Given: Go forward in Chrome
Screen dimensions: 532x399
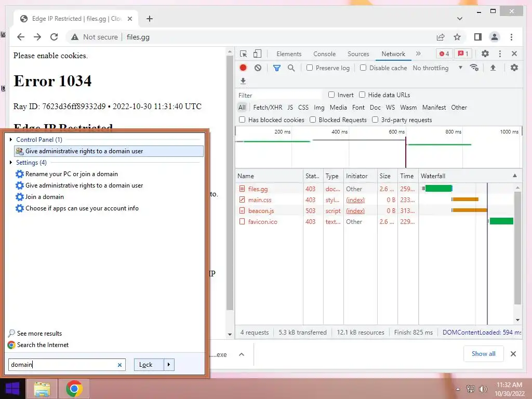Looking at the screenshot, I should click(x=37, y=37).
